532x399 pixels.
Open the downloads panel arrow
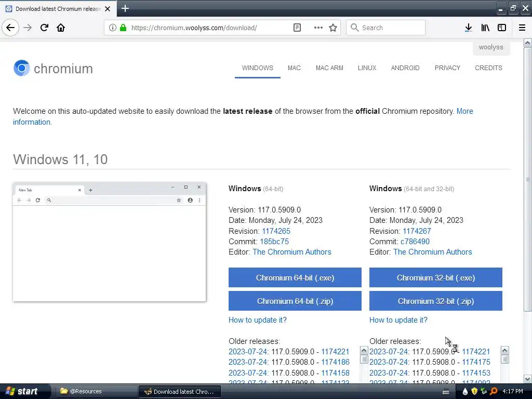click(468, 28)
